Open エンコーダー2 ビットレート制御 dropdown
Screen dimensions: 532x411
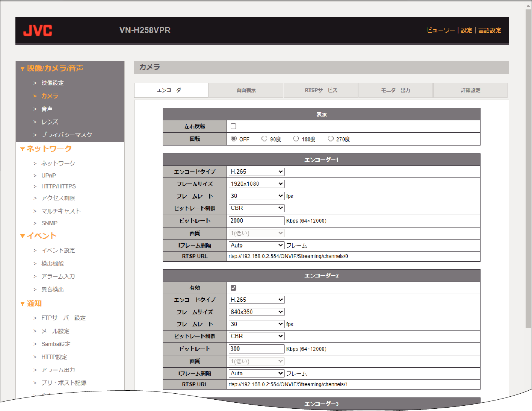257,336
